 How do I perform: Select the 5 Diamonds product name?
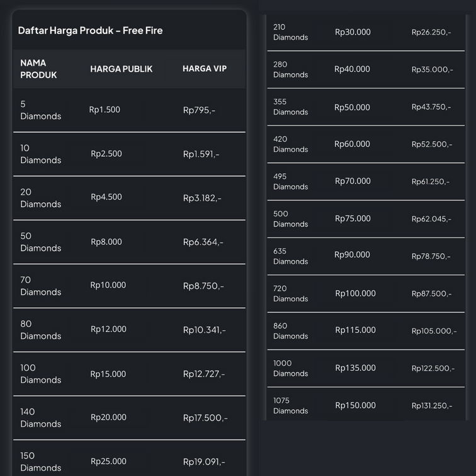[40, 110]
